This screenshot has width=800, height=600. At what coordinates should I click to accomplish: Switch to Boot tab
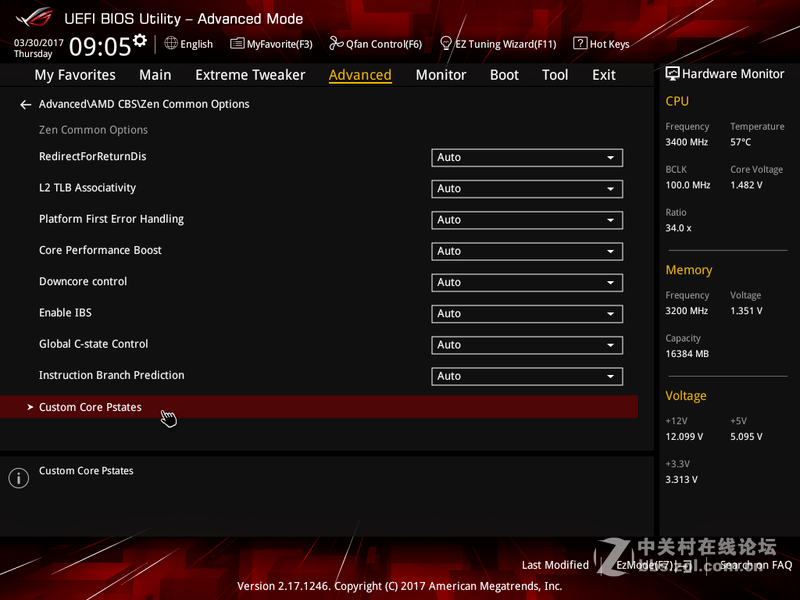coord(504,75)
